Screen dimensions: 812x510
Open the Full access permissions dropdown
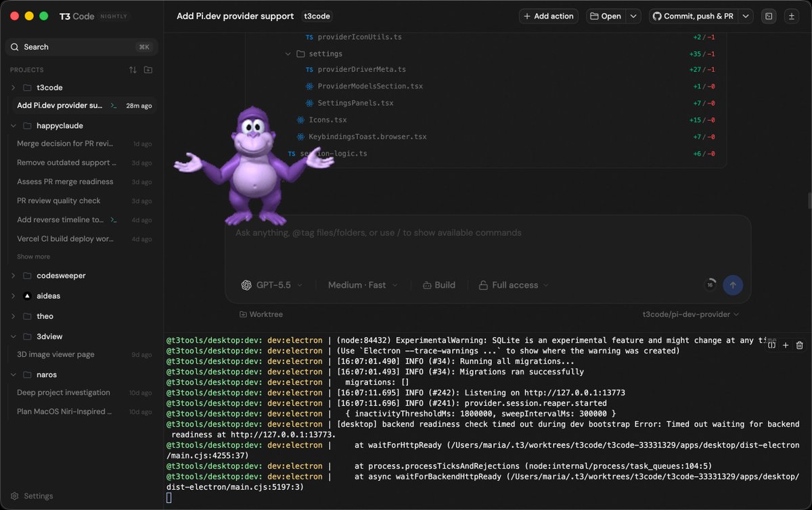[x=514, y=285]
